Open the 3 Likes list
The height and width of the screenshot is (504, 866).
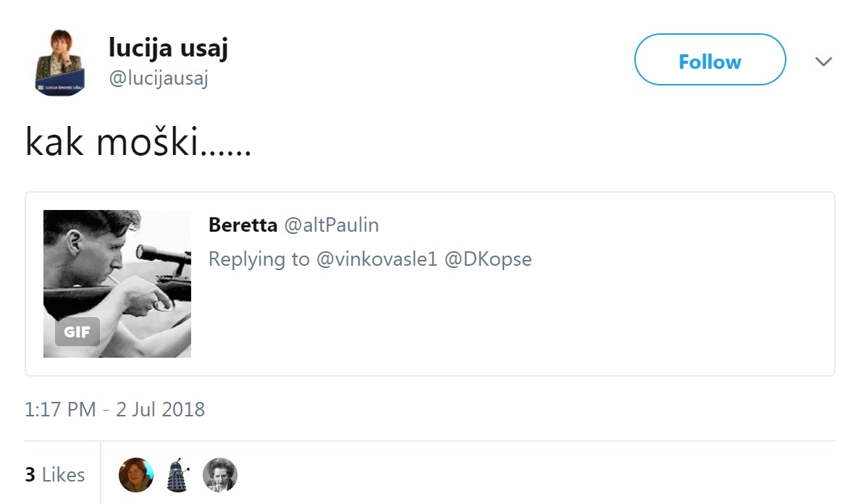54,474
